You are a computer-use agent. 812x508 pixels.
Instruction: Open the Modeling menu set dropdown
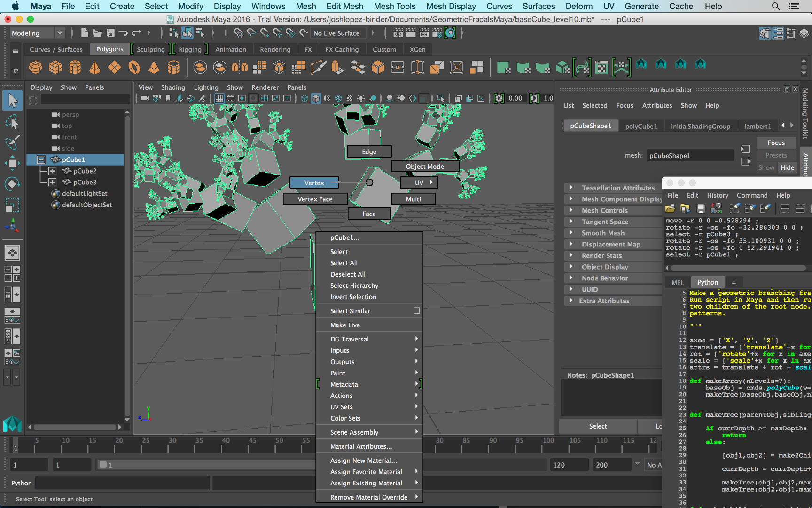(37, 33)
